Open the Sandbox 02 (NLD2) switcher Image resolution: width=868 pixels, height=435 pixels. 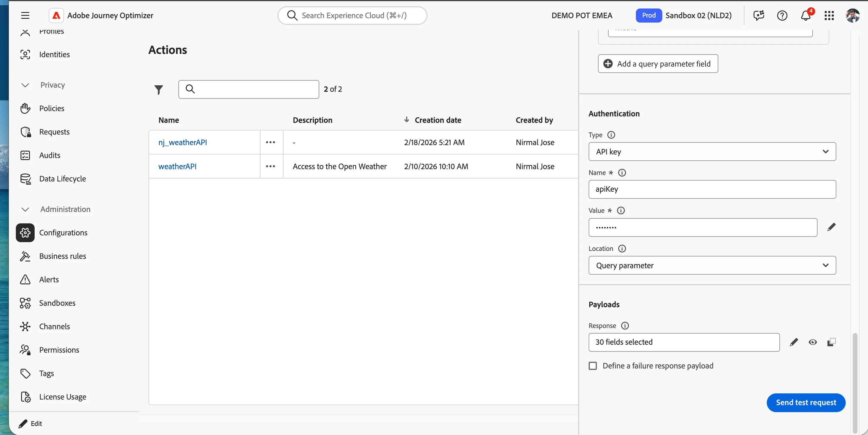pos(698,16)
